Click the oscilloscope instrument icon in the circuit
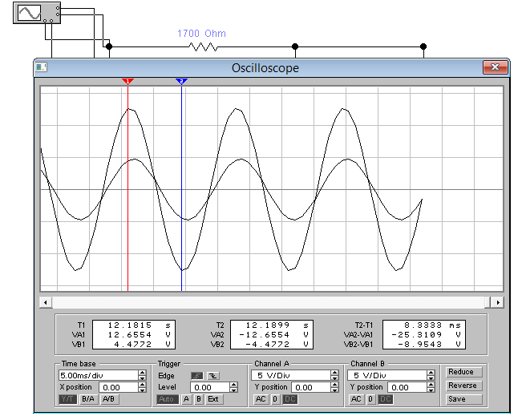This screenshot has height=420, width=522. coord(37,13)
